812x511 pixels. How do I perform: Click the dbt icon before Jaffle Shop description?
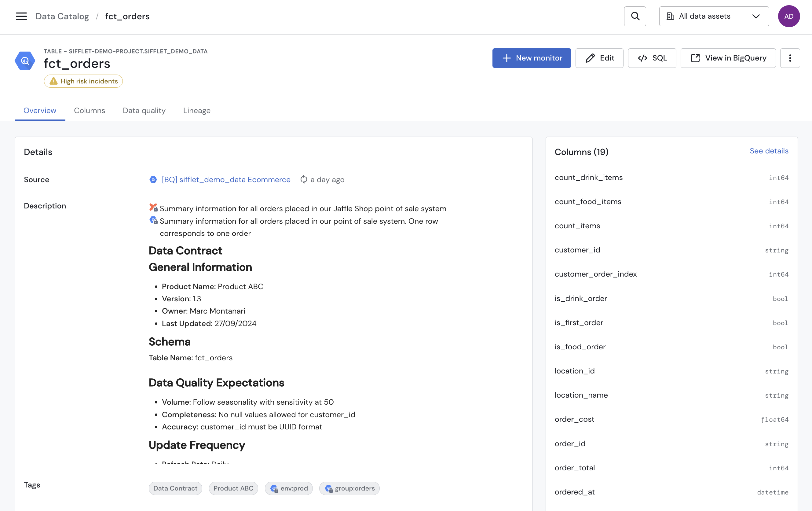(x=153, y=208)
